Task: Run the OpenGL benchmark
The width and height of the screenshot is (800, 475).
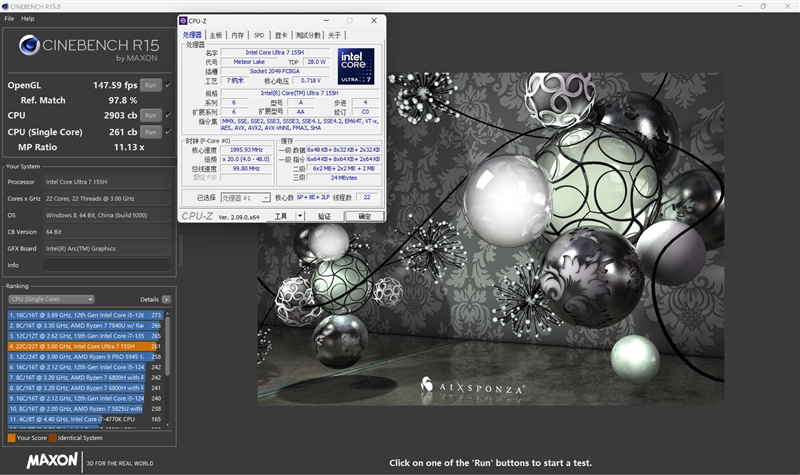Action: click(150, 86)
